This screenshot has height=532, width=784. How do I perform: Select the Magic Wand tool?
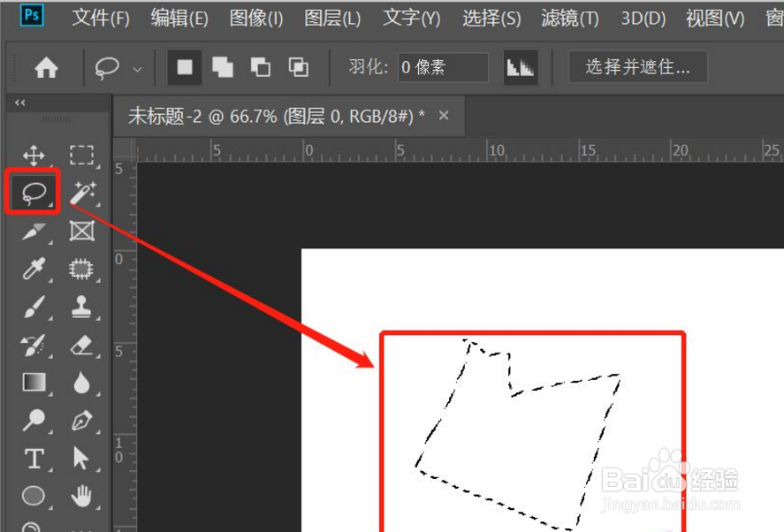point(82,192)
